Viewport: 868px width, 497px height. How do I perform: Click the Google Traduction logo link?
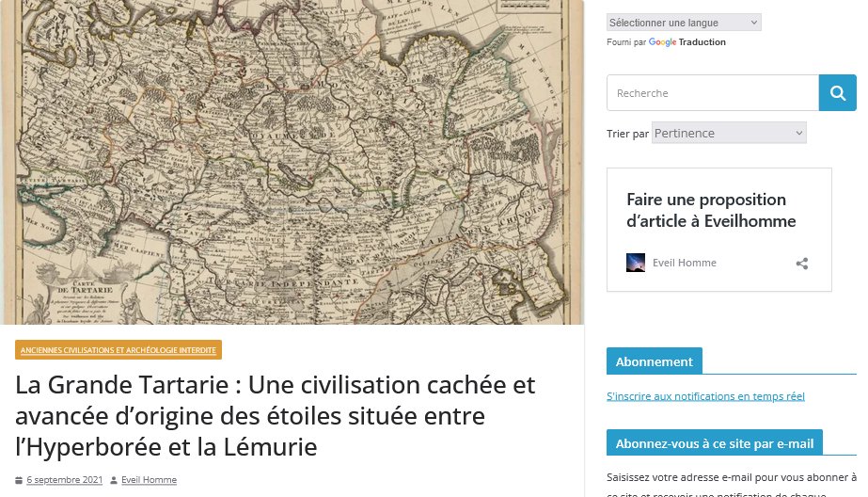(x=687, y=42)
